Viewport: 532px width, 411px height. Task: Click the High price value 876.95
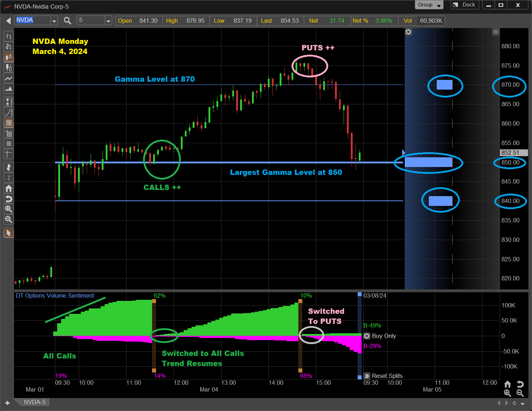pyautogui.click(x=196, y=21)
